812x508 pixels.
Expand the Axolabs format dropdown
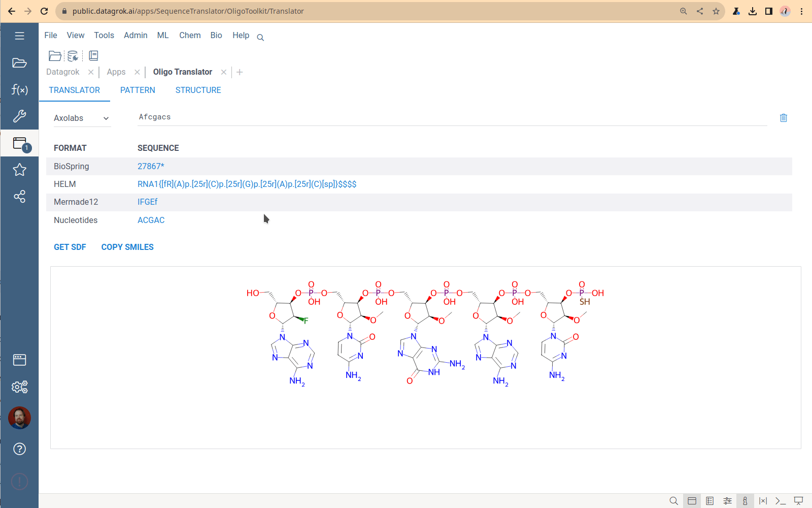82,118
